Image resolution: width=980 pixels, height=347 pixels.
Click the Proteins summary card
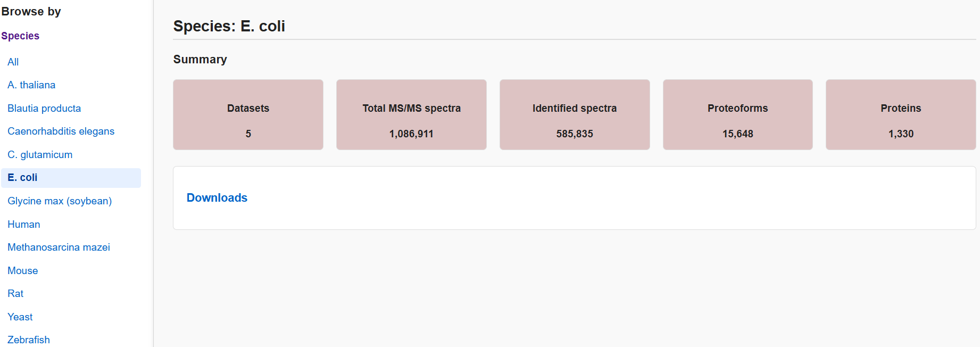[901, 115]
